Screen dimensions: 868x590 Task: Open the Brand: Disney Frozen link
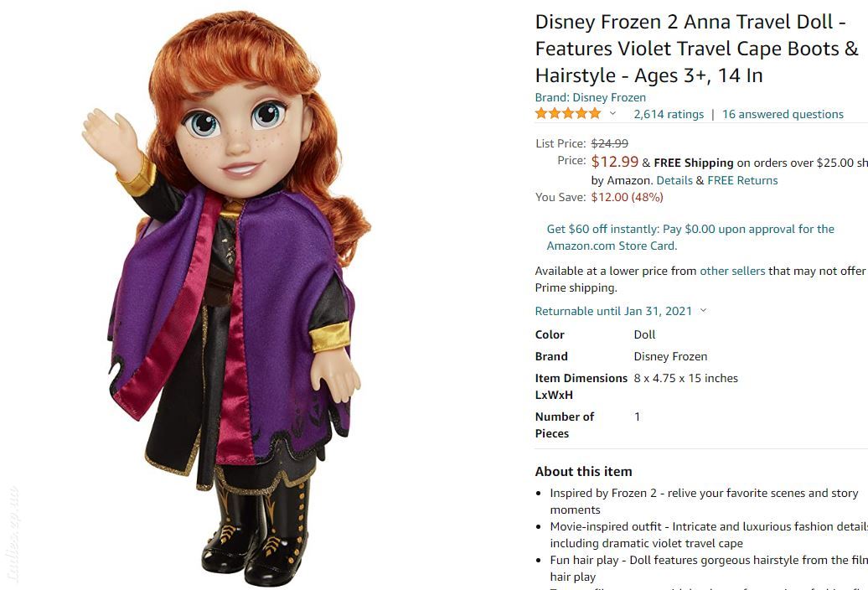tap(590, 97)
